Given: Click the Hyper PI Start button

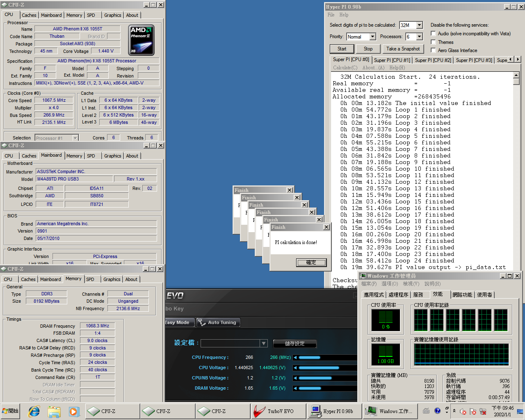Looking at the screenshot, I should 342,49.
